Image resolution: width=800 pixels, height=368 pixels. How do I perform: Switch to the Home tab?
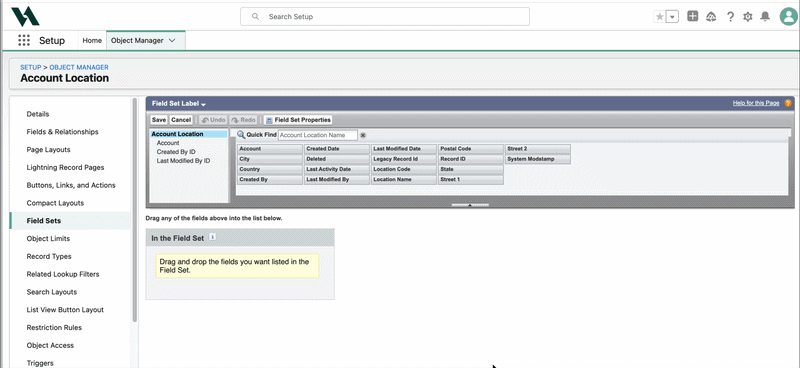[x=92, y=40]
